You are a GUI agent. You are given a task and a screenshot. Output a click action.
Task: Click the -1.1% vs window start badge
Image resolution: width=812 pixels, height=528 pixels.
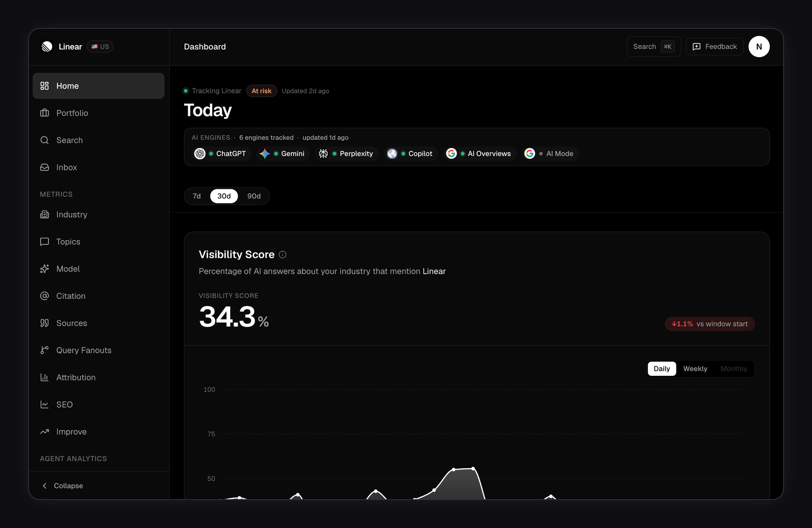(710, 324)
